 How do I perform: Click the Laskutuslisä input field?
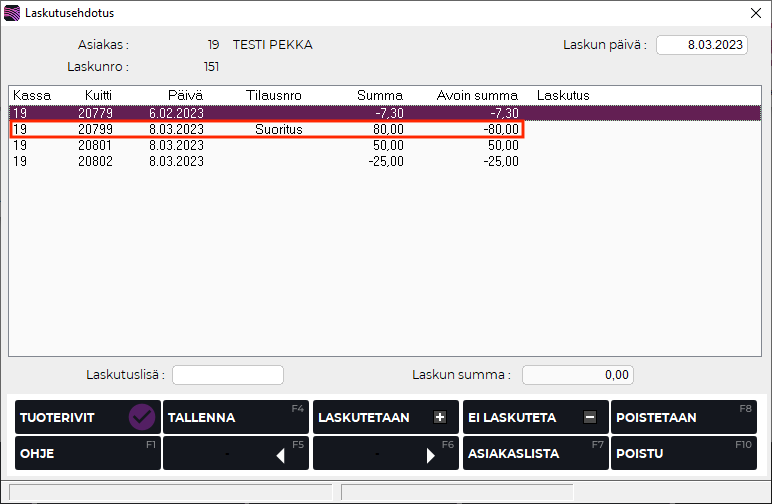tap(228, 375)
